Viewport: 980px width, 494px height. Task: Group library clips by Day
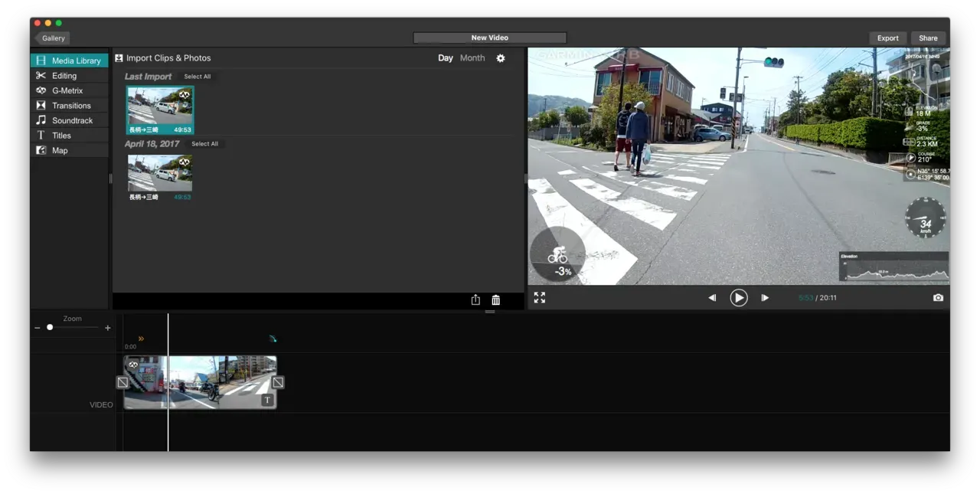click(x=445, y=58)
